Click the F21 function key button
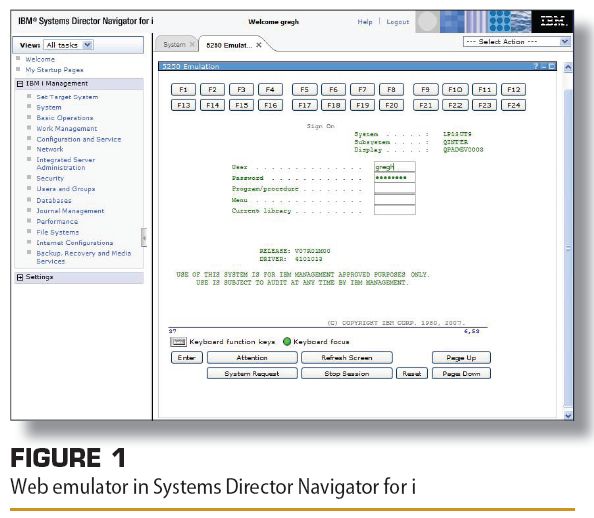 [x=425, y=105]
